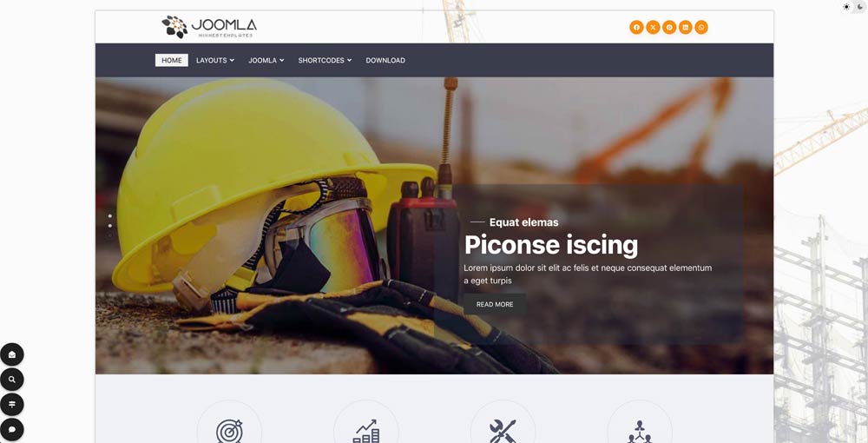Open the chat bubble floating button

12,429
